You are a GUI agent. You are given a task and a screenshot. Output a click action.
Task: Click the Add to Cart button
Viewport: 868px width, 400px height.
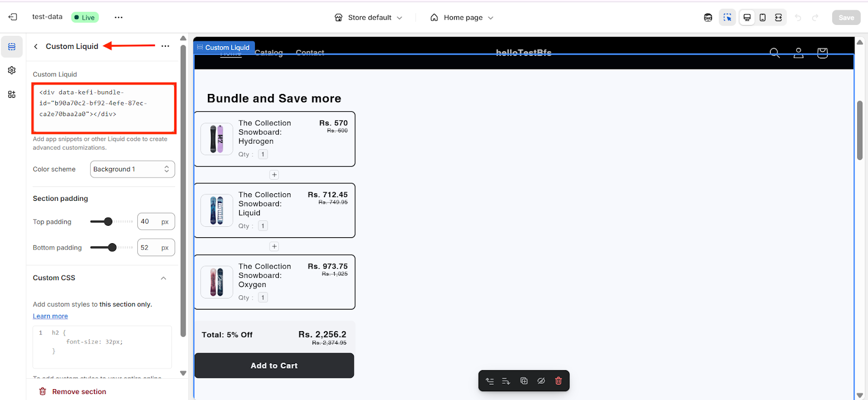274,366
